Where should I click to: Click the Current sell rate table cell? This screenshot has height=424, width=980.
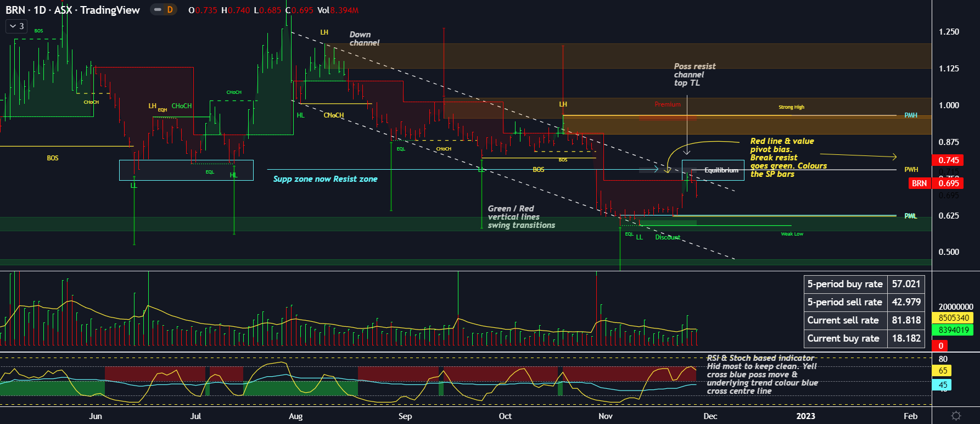(844, 320)
